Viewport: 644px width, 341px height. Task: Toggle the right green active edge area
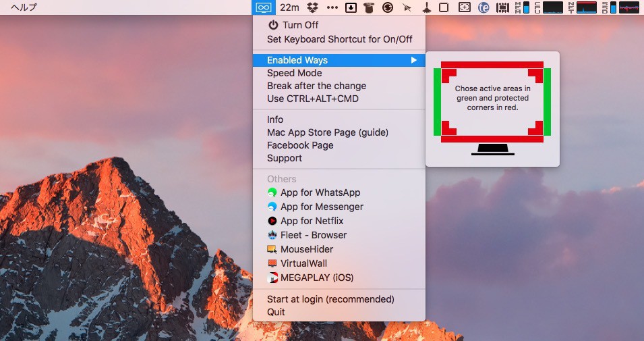[547, 102]
